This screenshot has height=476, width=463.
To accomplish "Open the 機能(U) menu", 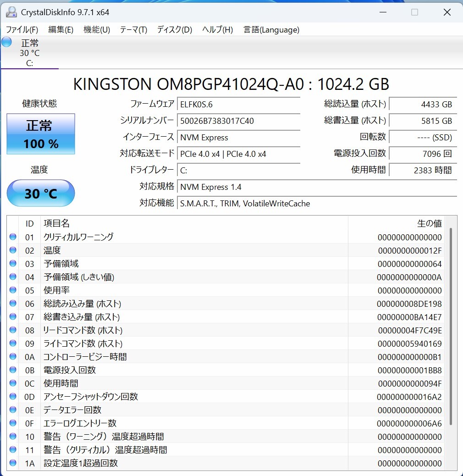I will [97, 30].
